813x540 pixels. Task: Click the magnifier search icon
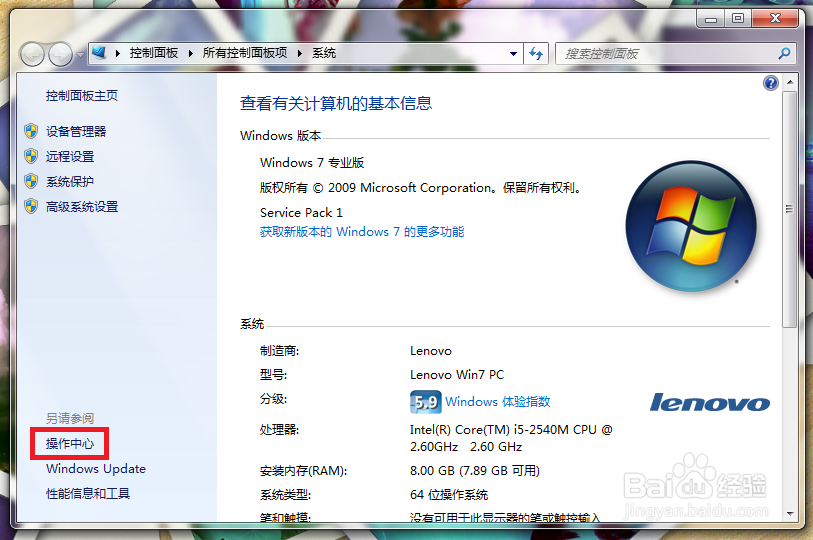click(x=784, y=53)
